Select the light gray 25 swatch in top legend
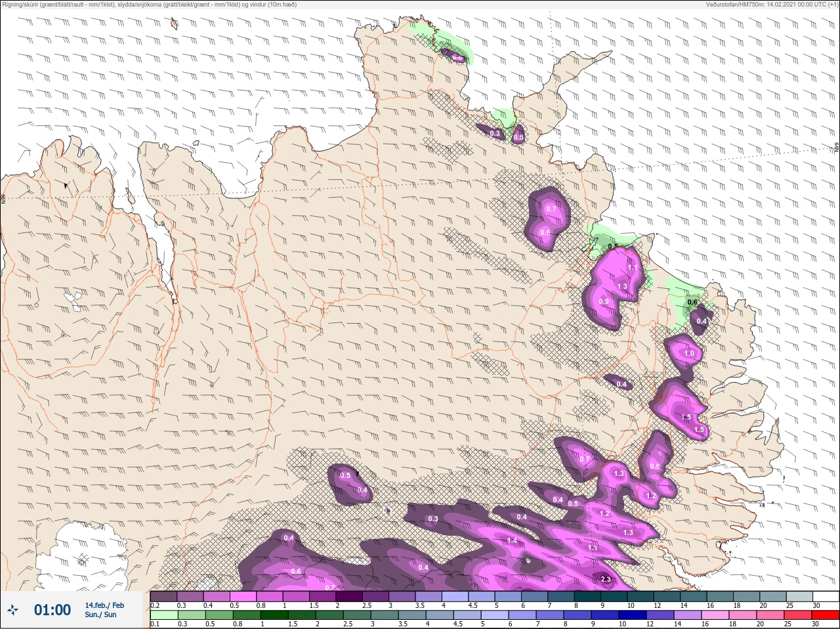 [x=799, y=596]
